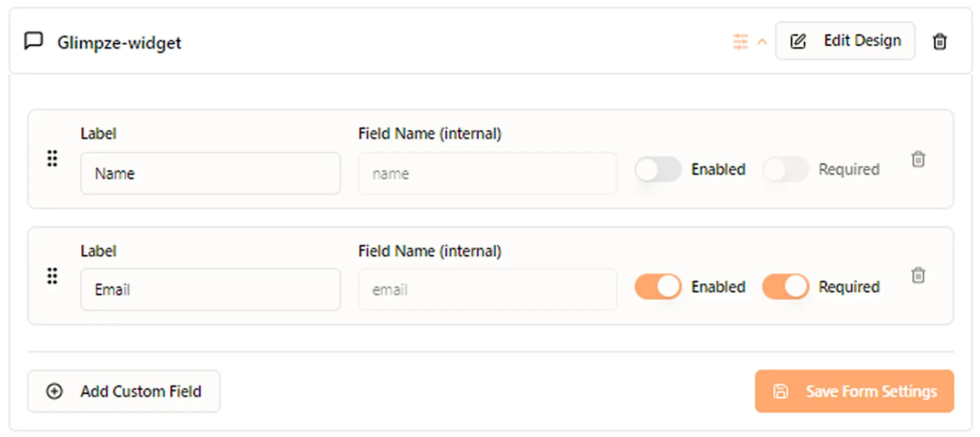Open Edit Design for the widget
The width and height of the screenshot is (980, 437).
[x=845, y=41]
